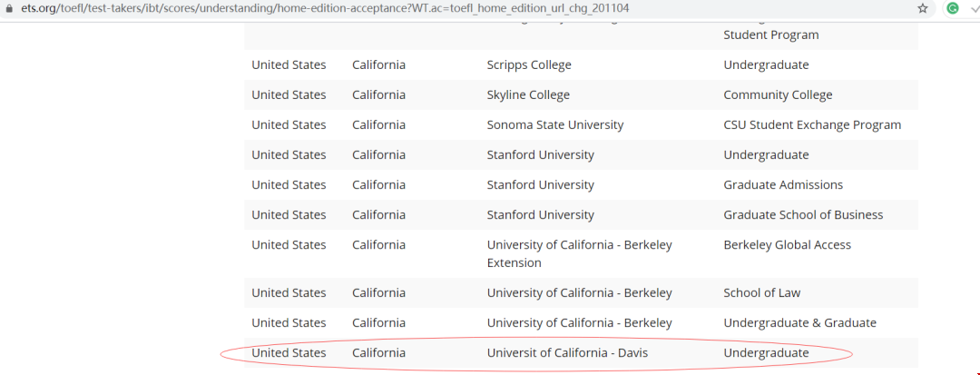Select Stanford University in the Graduate Admissions row

[x=540, y=185]
